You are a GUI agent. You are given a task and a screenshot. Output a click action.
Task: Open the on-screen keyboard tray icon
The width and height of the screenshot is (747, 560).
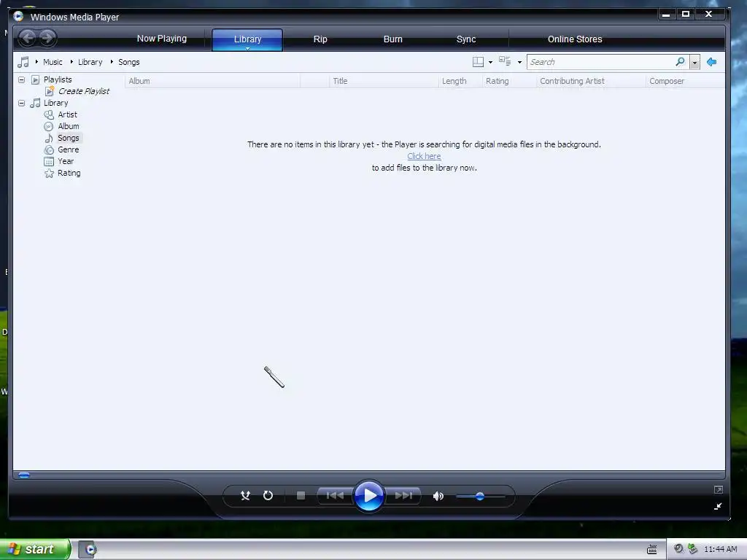tap(651, 550)
